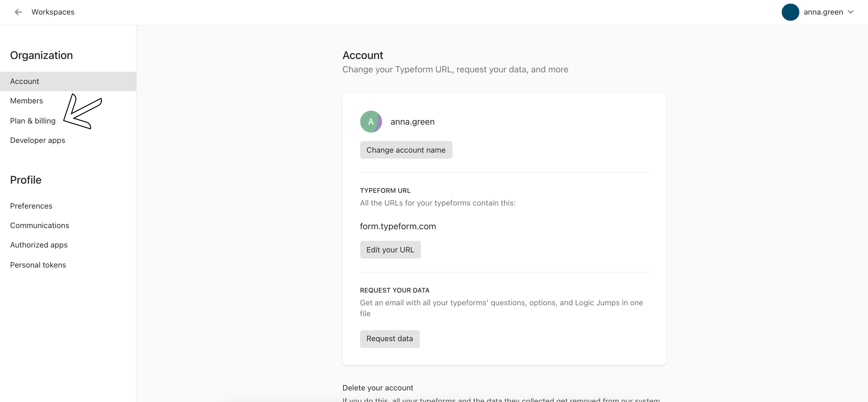Open profile Preferences

31,206
